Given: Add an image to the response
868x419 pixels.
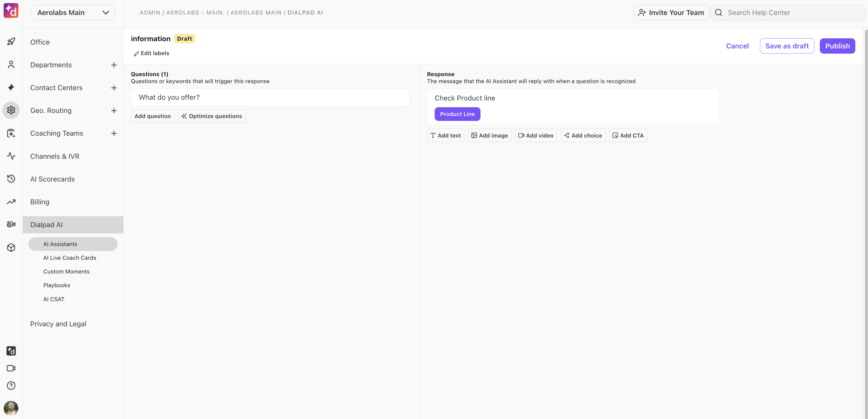Looking at the screenshot, I should pyautogui.click(x=490, y=135).
